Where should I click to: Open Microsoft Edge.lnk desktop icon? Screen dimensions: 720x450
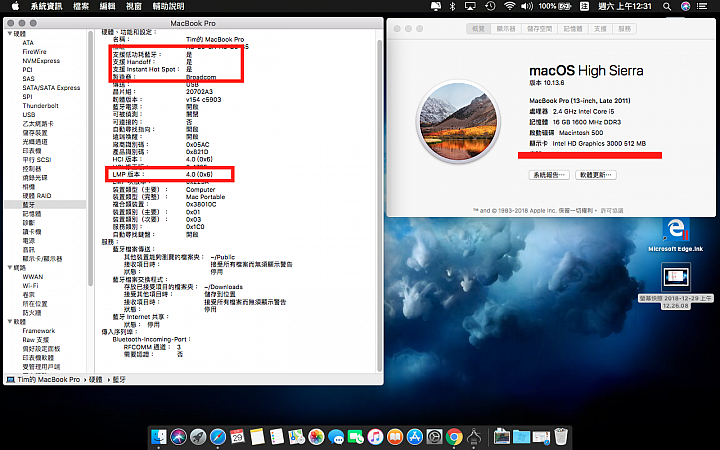click(675, 235)
